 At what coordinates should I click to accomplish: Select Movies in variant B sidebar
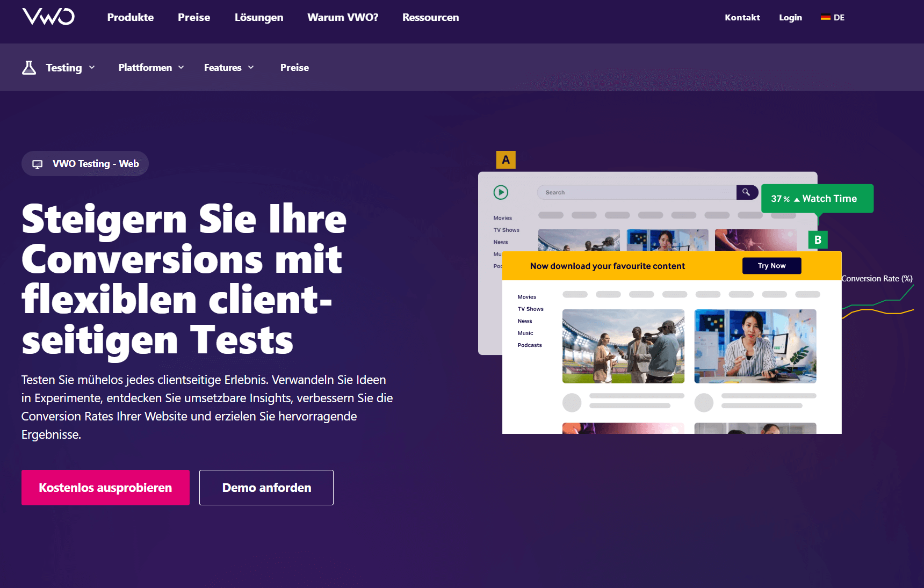[x=527, y=297]
